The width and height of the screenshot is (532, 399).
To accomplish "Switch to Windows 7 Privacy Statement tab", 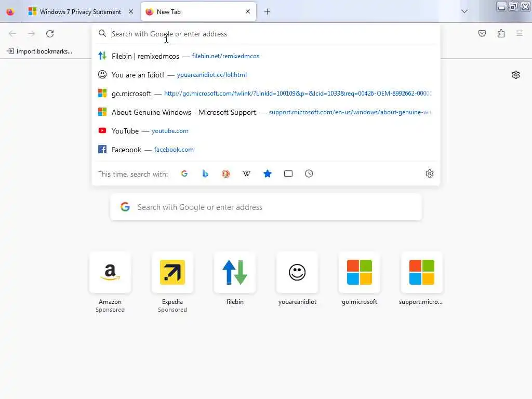I will click(81, 12).
